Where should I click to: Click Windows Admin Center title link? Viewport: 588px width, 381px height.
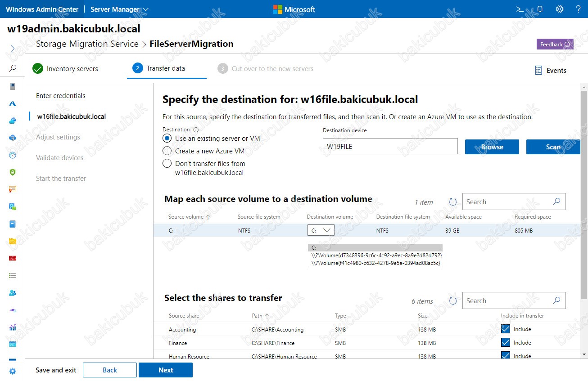[42, 9]
